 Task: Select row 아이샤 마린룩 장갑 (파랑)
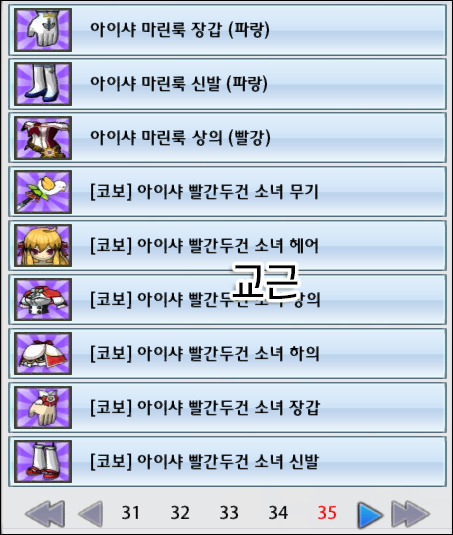pos(227,30)
